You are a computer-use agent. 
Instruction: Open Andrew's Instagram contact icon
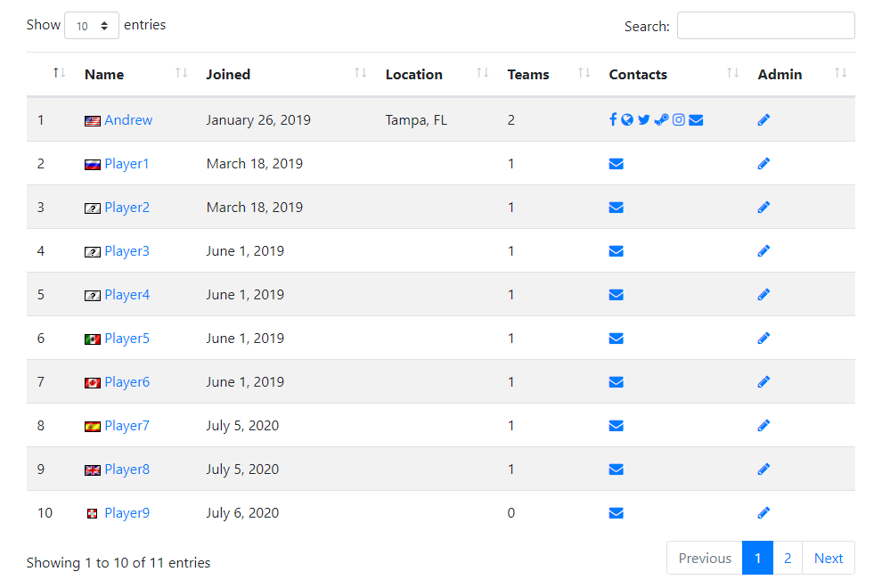click(x=679, y=119)
